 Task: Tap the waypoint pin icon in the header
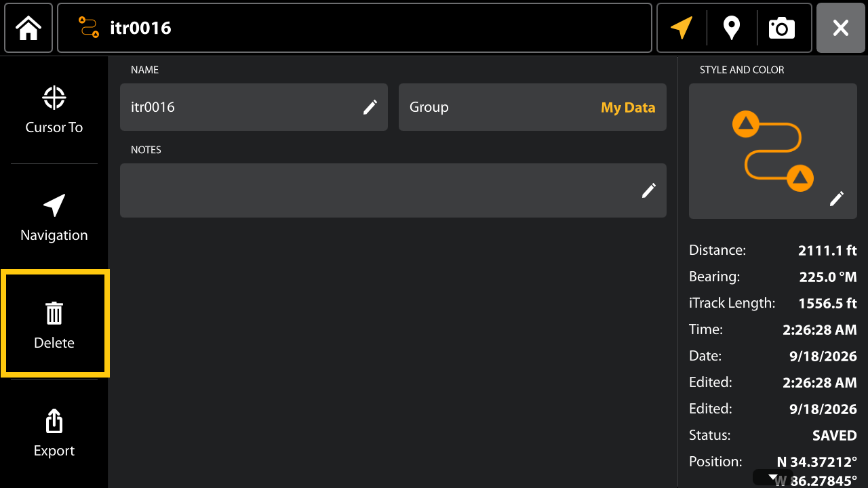[x=731, y=28]
